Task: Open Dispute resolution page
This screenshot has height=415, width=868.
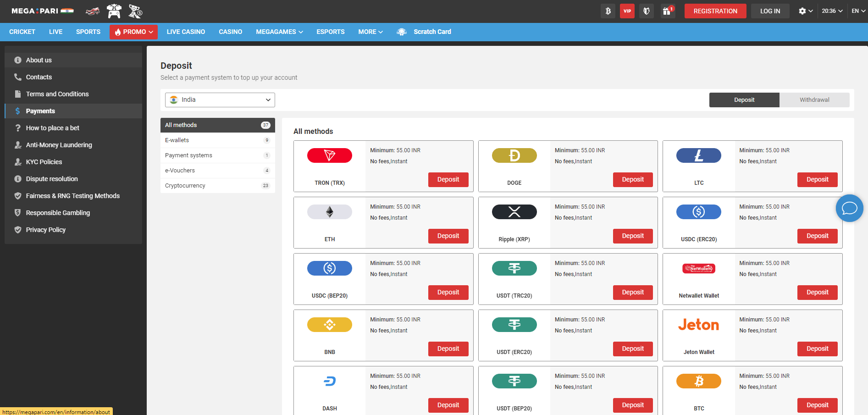Action: click(73, 179)
